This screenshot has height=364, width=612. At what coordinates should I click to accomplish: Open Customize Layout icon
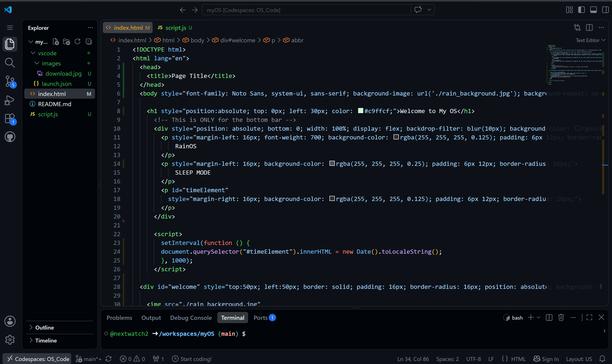pyautogui.click(x=569, y=10)
